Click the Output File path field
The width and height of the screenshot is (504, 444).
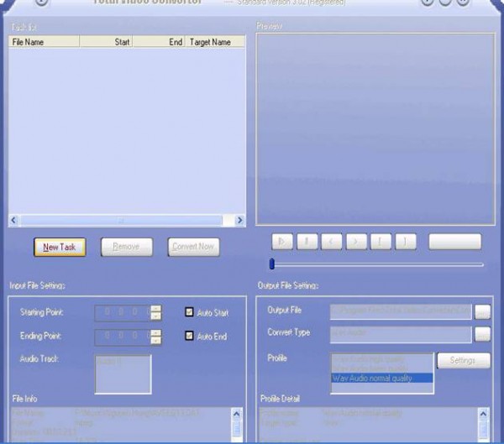click(x=401, y=311)
